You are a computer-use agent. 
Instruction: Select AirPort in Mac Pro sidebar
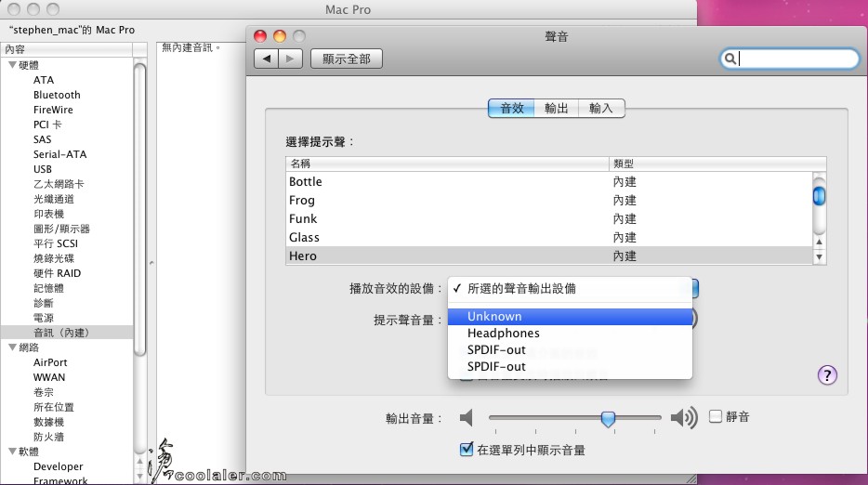tap(50, 362)
